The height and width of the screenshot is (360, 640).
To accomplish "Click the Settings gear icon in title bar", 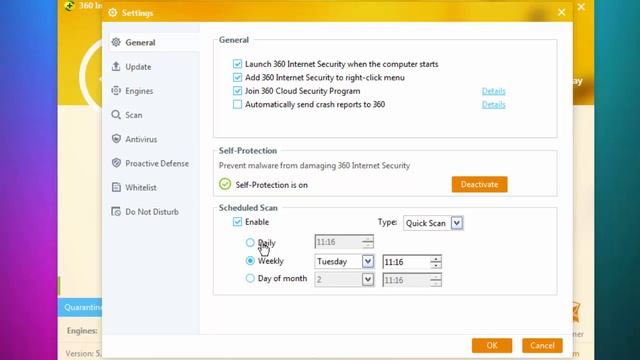I will point(113,13).
